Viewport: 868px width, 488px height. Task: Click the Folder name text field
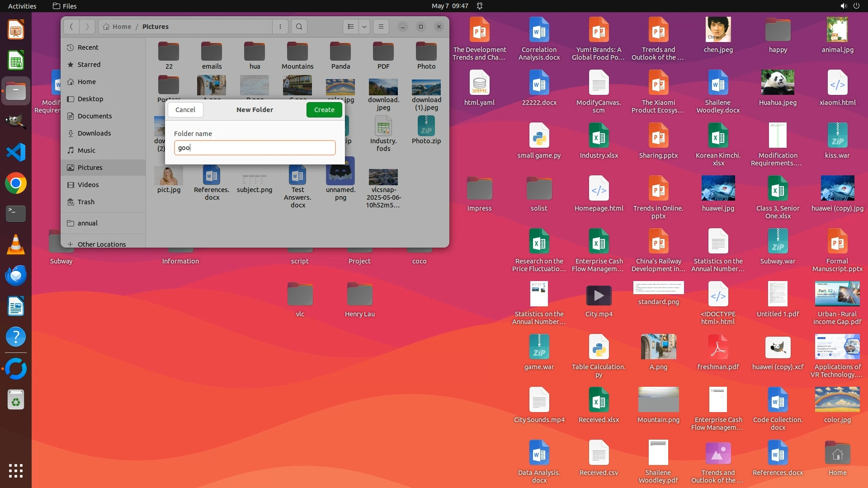(255, 148)
